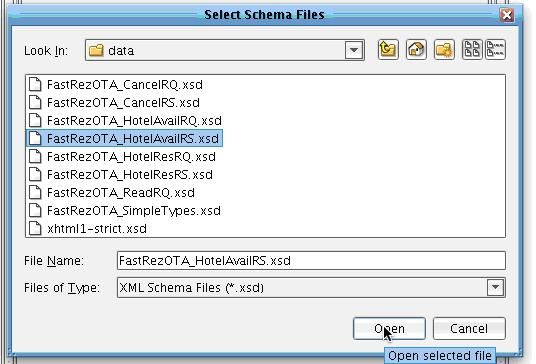536x364 pixels.
Task: Click the Cancel button
Action: [x=469, y=328]
